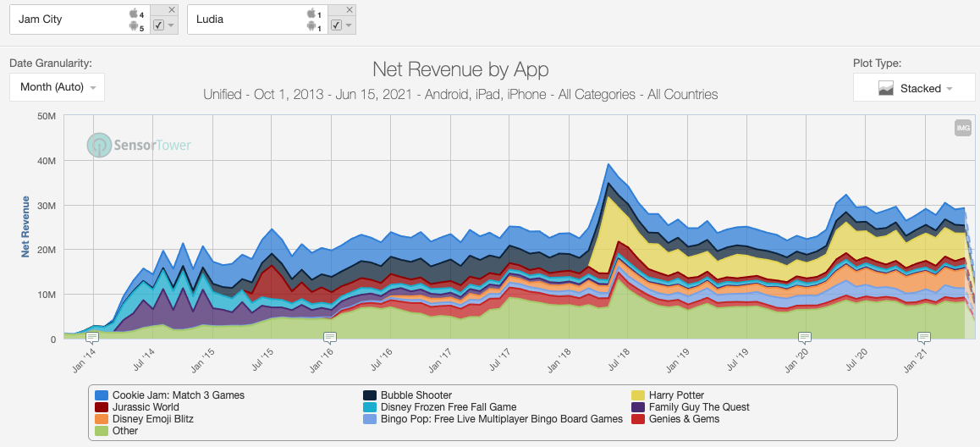Click the Bubble Shooter legend swatch
Screen dimensions: 980x447
370,395
